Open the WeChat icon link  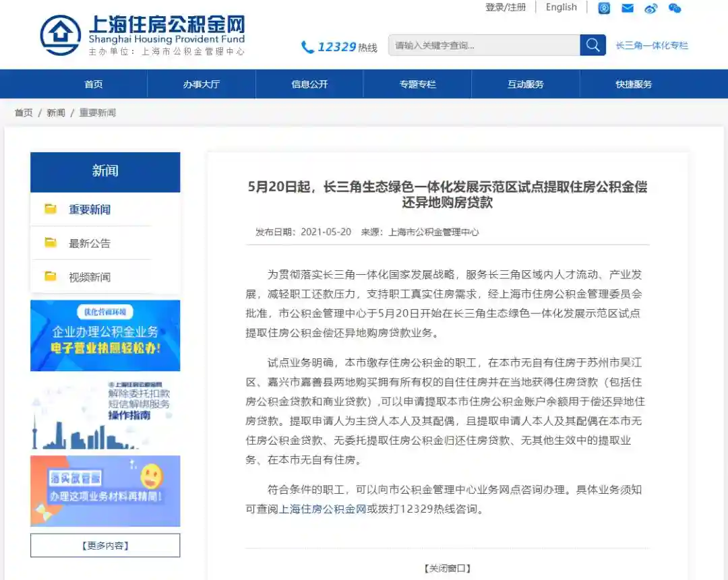click(x=674, y=8)
